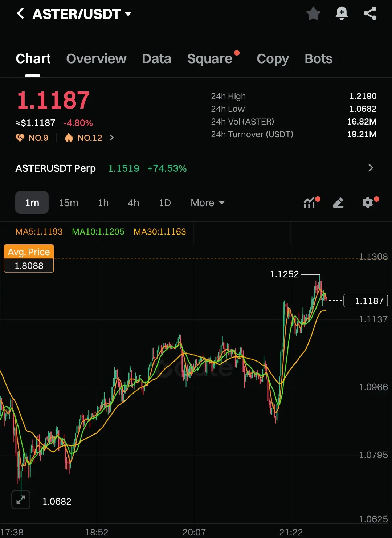392x538 pixels.
Task: Open the Square tab
Action: (210, 59)
